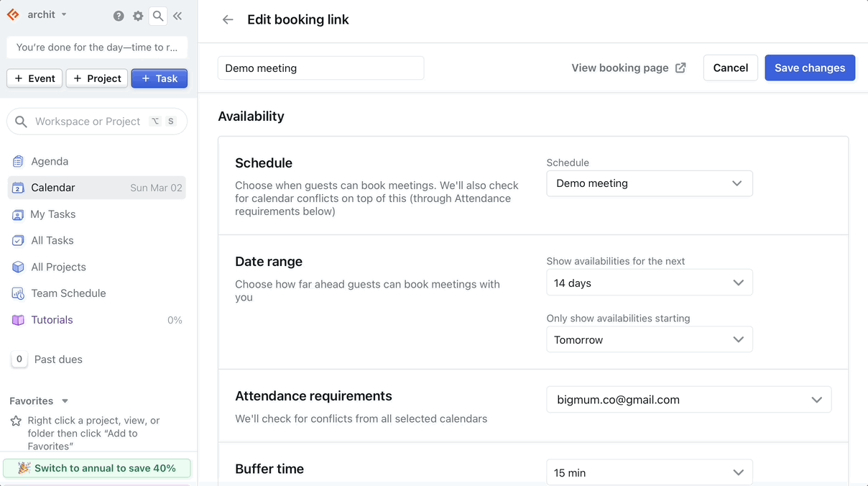868x486 pixels.
Task: Click into the Demo meeting name field
Action: [320, 68]
